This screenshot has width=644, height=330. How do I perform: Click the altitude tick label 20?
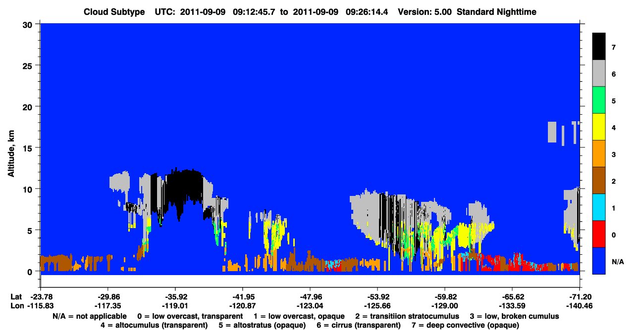(29, 107)
